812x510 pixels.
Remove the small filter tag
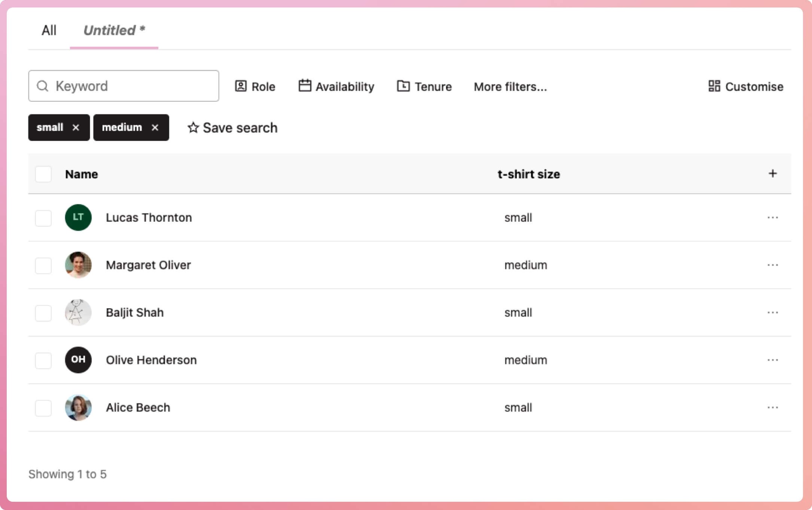click(76, 127)
